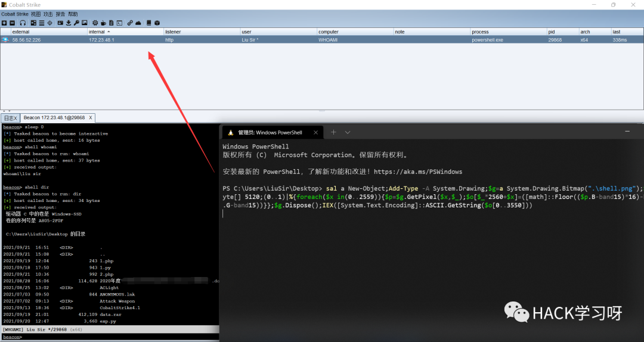Click the powershell.exe process cell
Viewport: 644px width, 342px height.
(488, 40)
